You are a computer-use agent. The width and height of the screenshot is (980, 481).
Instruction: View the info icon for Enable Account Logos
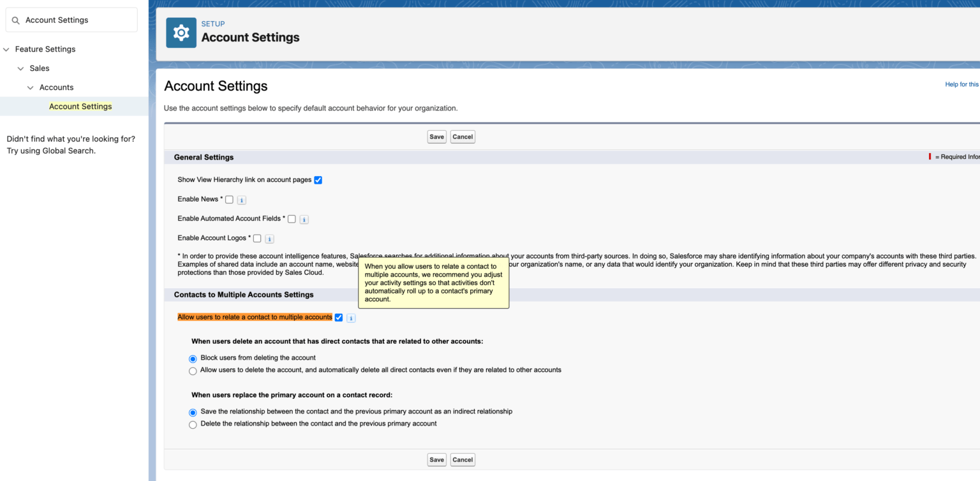click(269, 238)
